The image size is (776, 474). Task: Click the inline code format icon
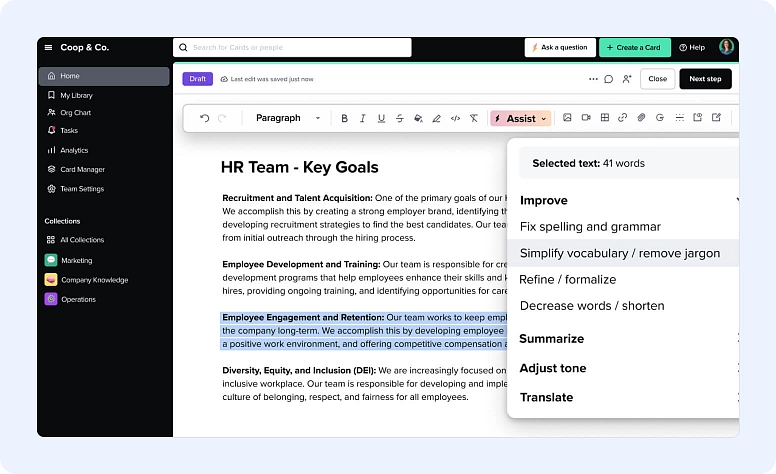pos(455,118)
